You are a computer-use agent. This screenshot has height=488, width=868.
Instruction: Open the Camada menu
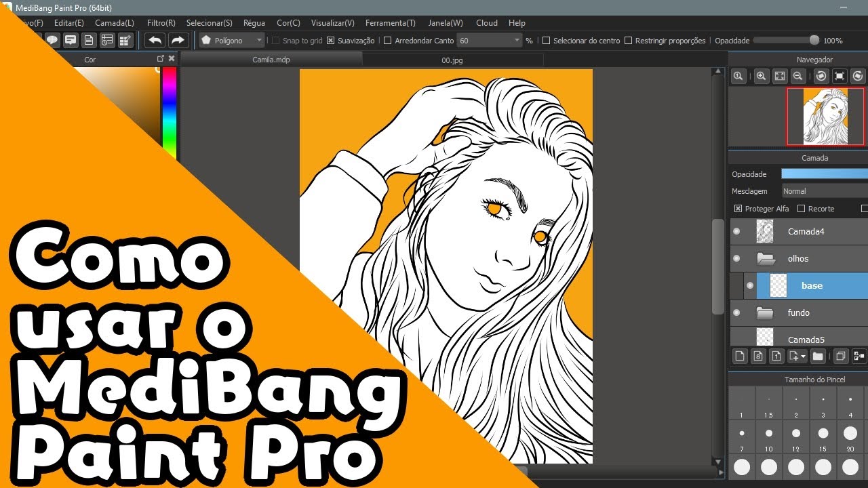coord(115,23)
